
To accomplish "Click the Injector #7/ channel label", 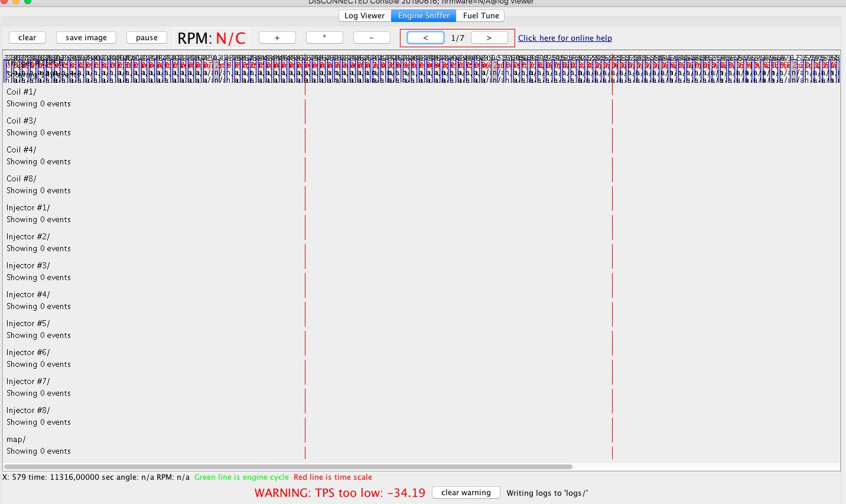I will 28,381.
